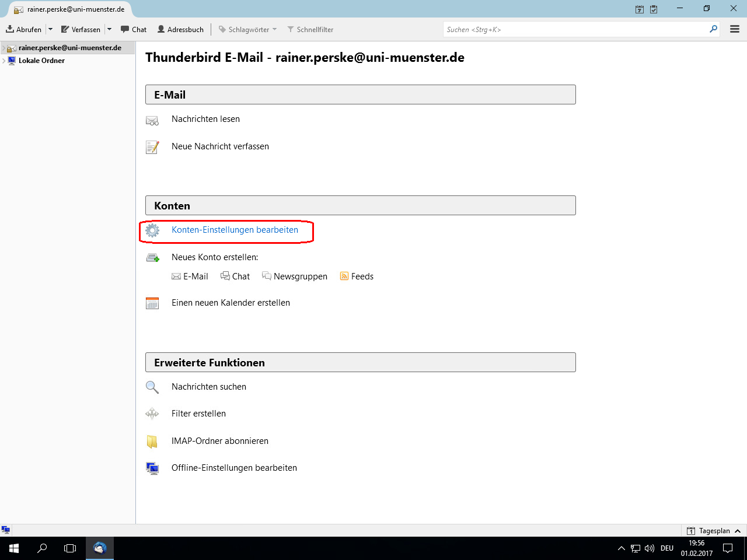The height and width of the screenshot is (560, 747).
Task: Click the envelope icon beside Nachrichten lesen
Action: click(x=152, y=120)
